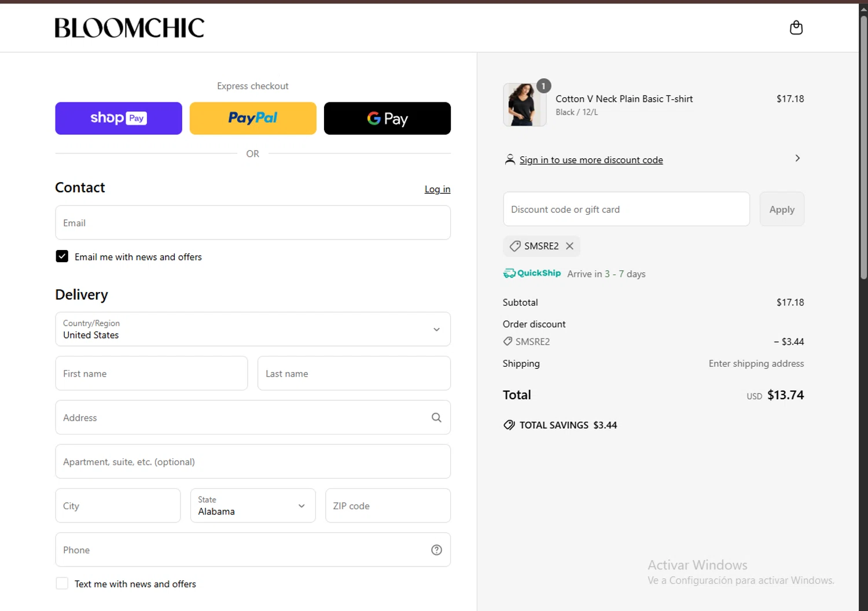Click the SMSRE2 chip tag icon
Image resolution: width=868 pixels, height=611 pixels.
[x=515, y=246]
